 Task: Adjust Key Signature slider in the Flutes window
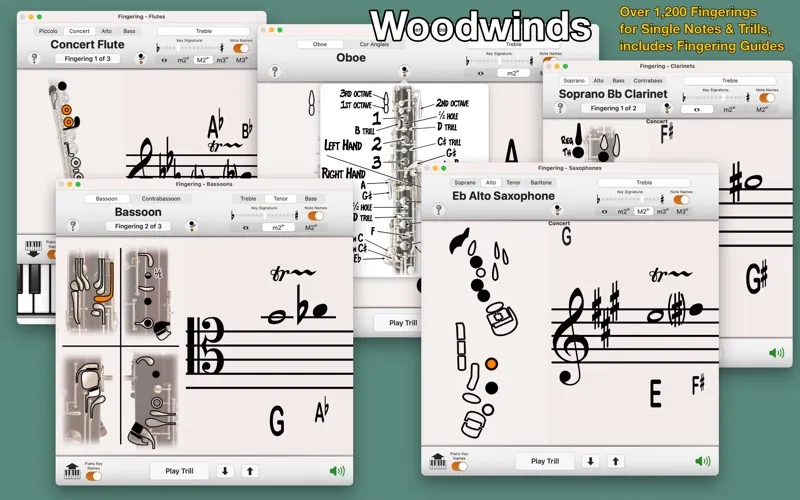coord(190,48)
